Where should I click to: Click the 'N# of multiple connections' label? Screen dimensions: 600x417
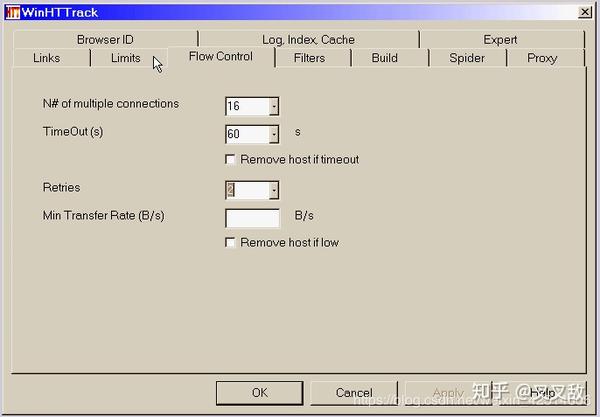click(x=111, y=104)
